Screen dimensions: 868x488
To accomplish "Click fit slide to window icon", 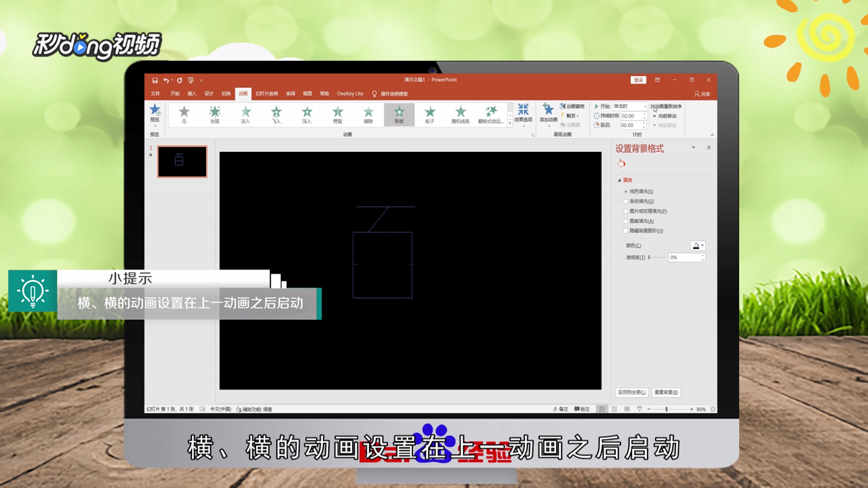I will pyautogui.click(x=713, y=409).
